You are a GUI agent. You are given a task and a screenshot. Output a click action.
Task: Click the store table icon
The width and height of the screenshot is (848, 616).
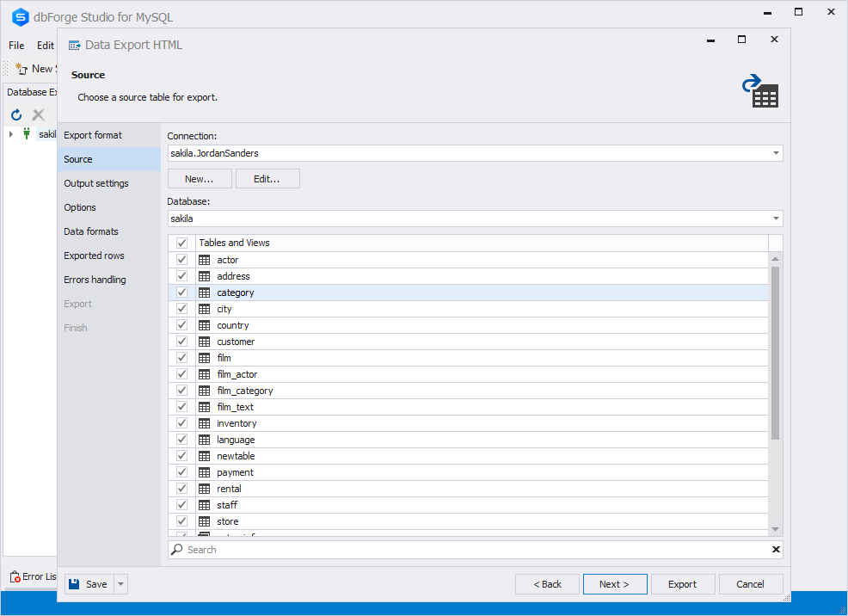click(205, 521)
